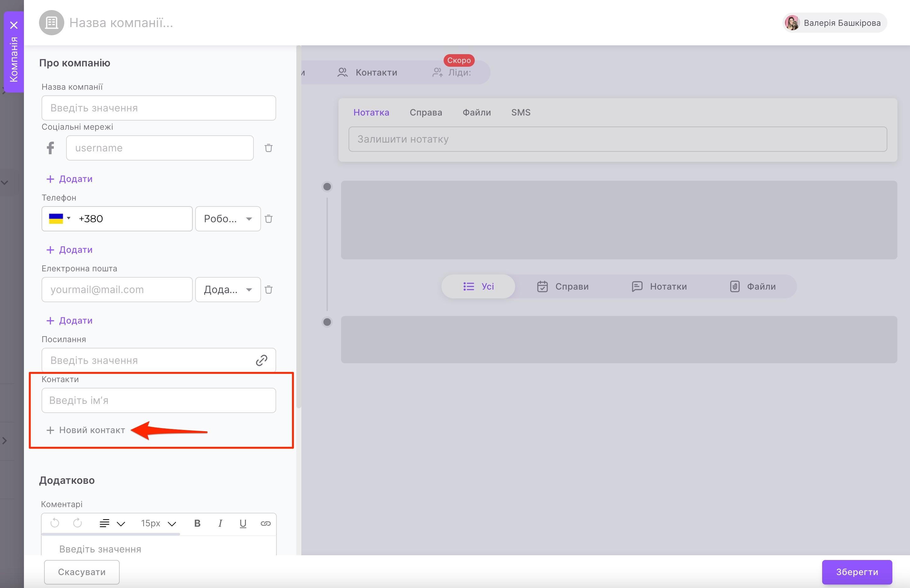
Task: Close the Компанія side panel
Action: pos(14,25)
